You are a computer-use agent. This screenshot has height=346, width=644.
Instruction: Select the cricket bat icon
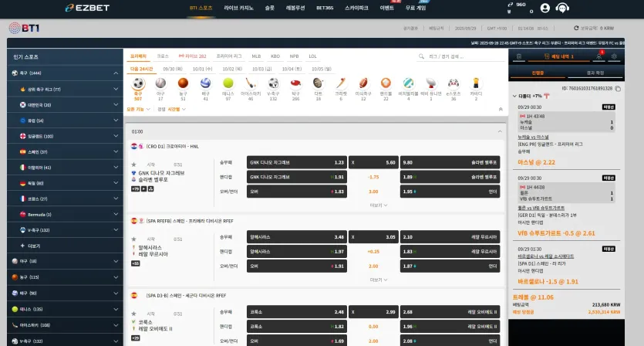(x=340, y=83)
